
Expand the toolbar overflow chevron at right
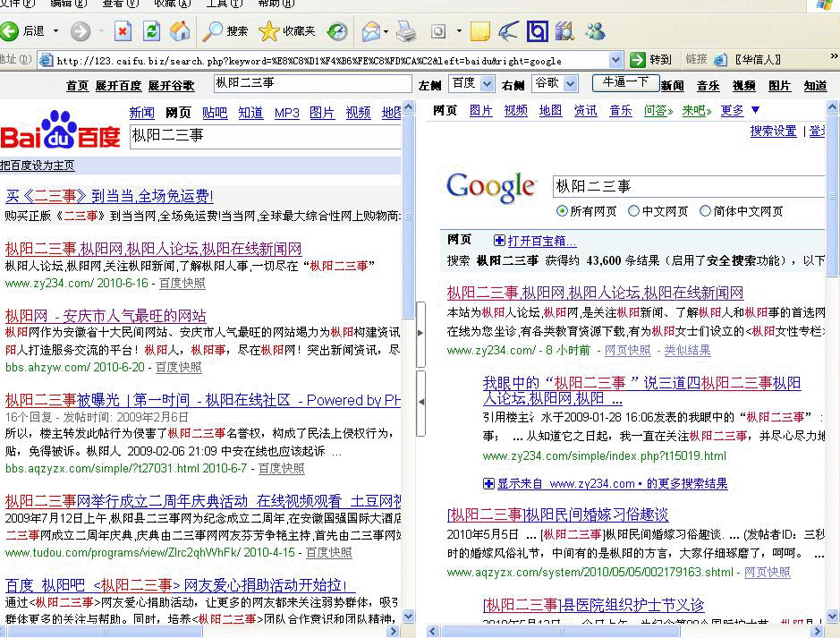tap(834, 55)
